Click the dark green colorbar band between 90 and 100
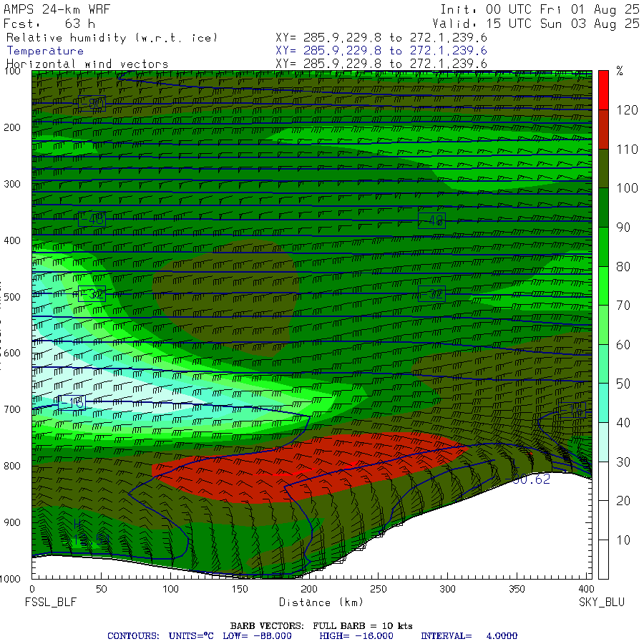The height and width of the screenshot is (644, 644). (603, 208)
